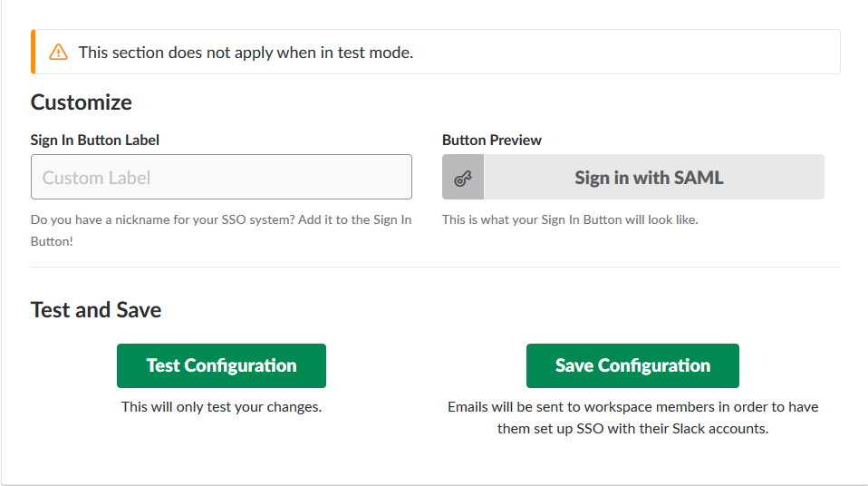Click the empty area of the warning banner
868x486 pixels.
625,52
